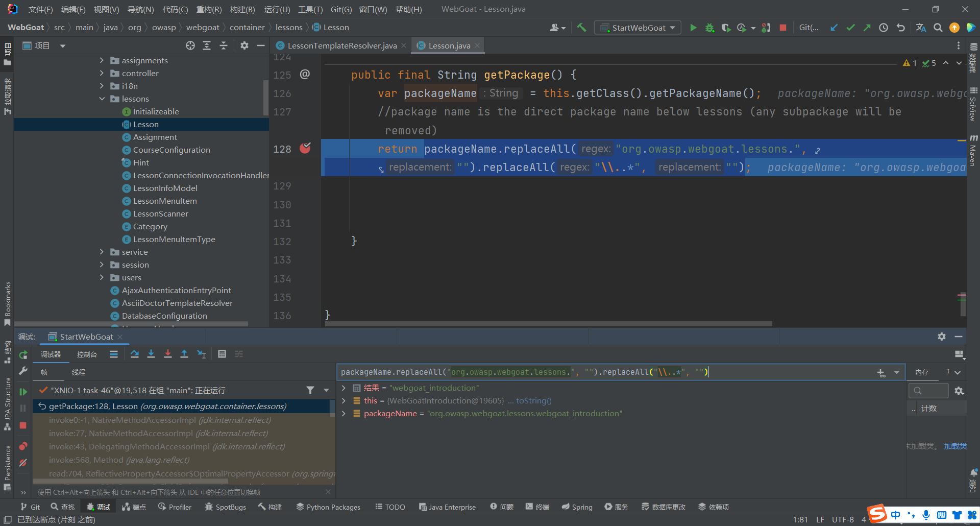The image size is (980, 526).
Task: Open SpotBugs tool window
Action: (x=225, y=507)
